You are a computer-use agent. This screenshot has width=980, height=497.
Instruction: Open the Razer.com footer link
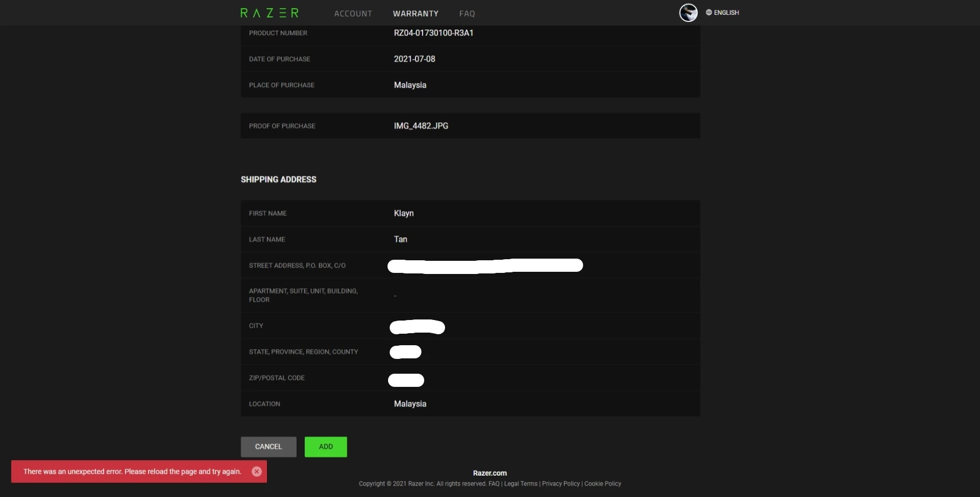490,473
